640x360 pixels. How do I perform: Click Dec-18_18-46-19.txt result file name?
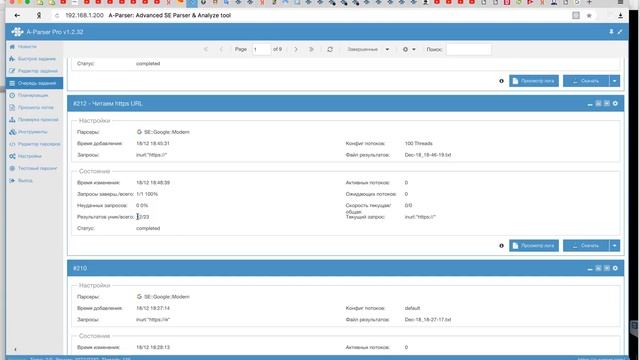coord(428,155)
